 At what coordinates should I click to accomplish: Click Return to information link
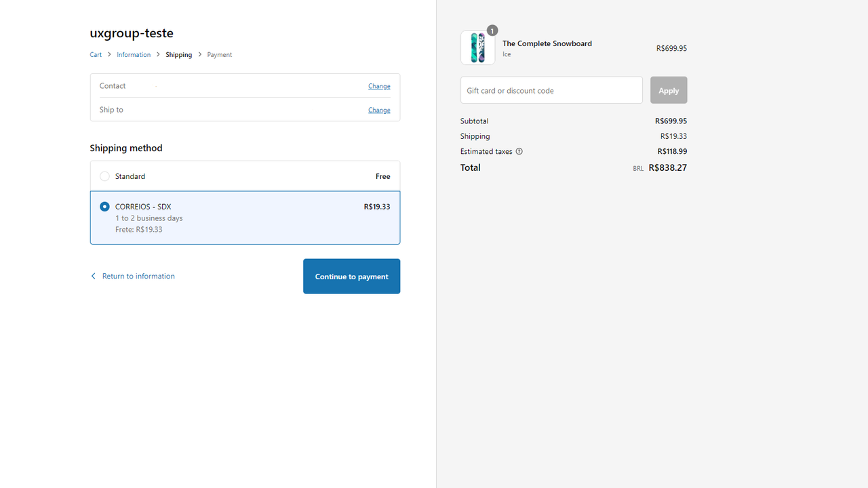[x=138, y=276]
